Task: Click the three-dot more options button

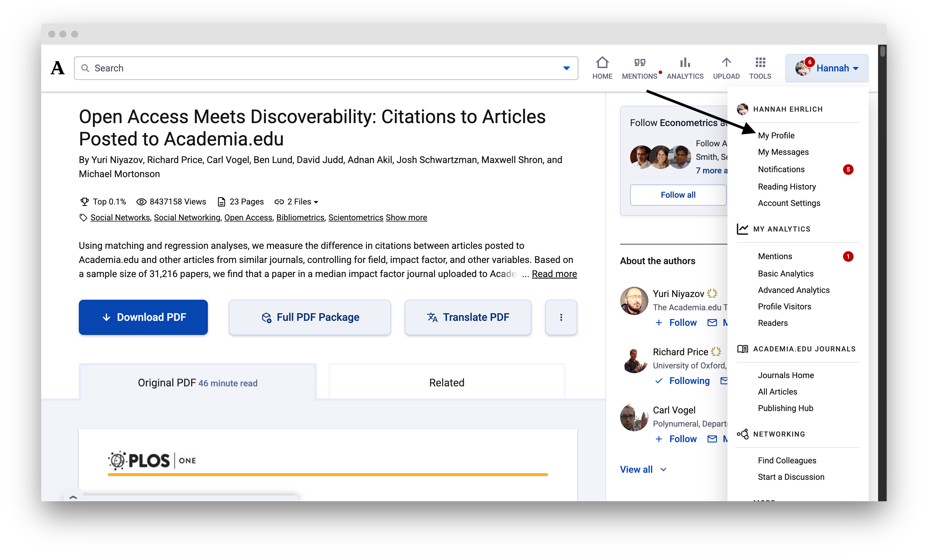Action: (x=561, y=317)
